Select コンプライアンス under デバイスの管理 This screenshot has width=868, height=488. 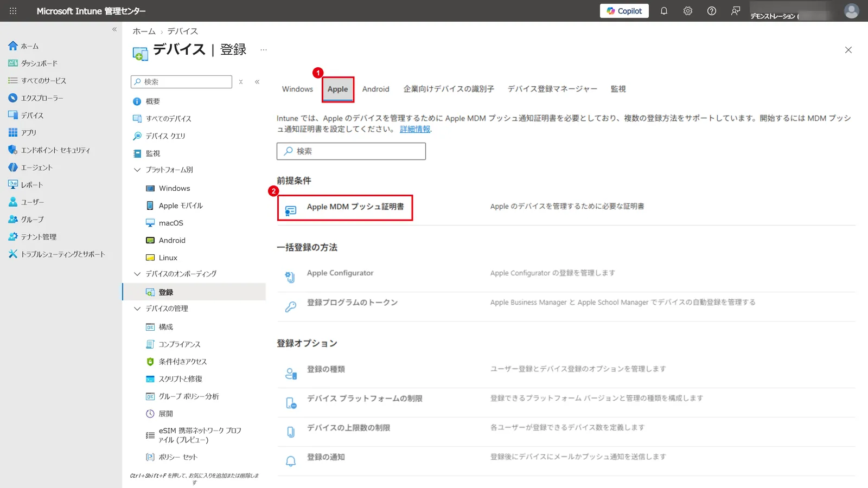180,344
